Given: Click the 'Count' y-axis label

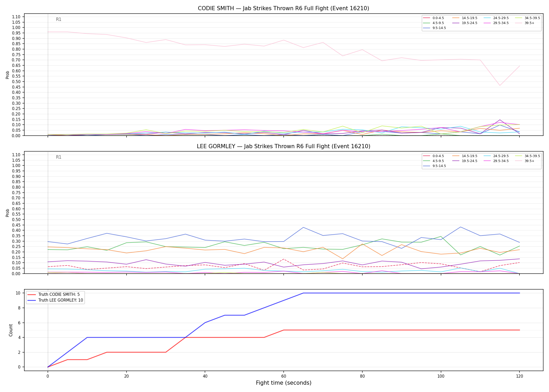Looking at the screenshot, I should pos(11,330).
